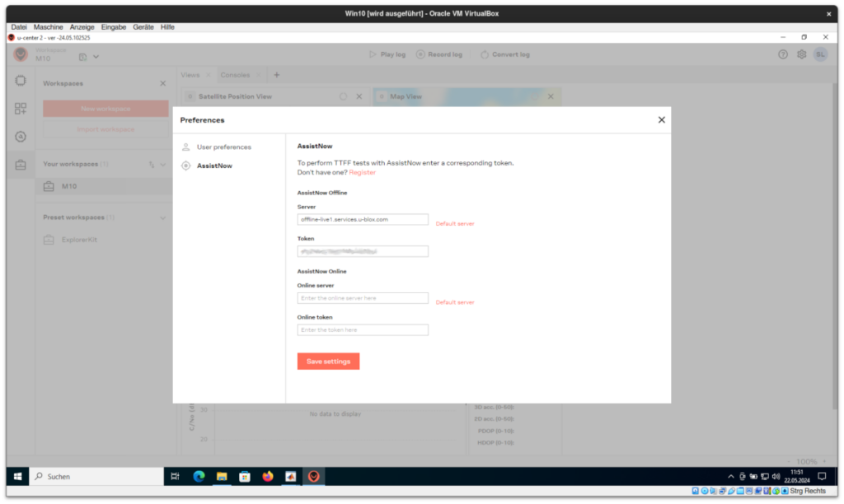Viewport: 844px width, 504px height.
Task: Select User preferences in the Preferences sidebar
Action: (224, 147)
